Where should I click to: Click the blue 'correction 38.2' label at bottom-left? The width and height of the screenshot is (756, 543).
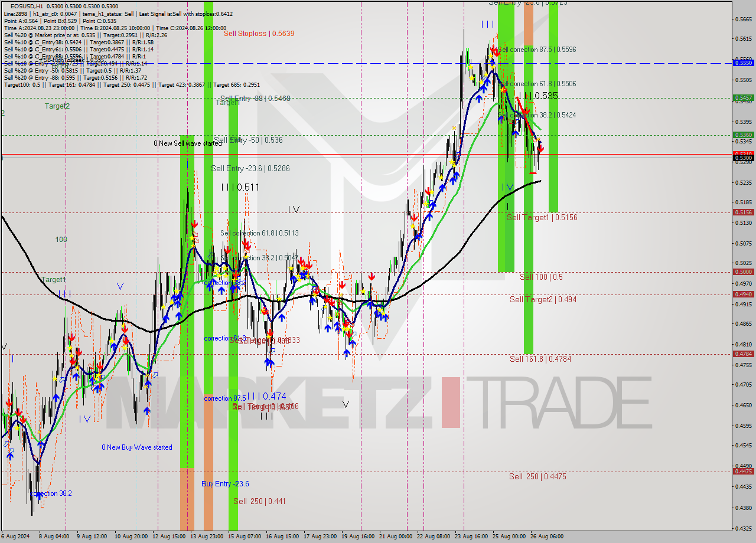click(51, 493)
